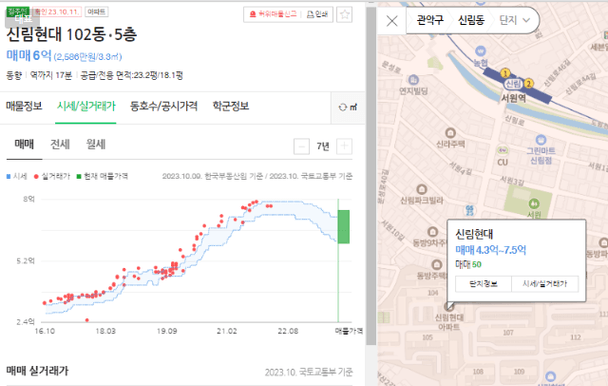The height and width of the screenshot is (386, 608).
Task: Click the 인쇄 print button
Action: click(x=318, y=14)
